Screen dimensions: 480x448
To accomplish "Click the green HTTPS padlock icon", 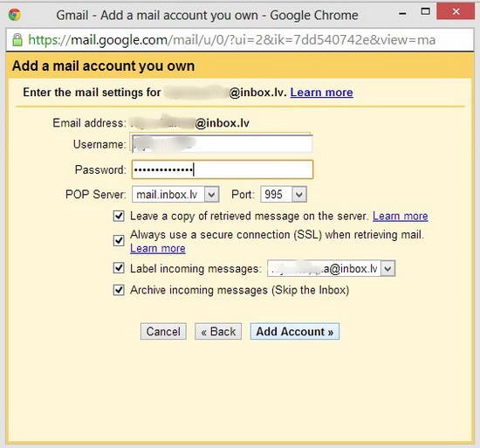I will (17, 40).
